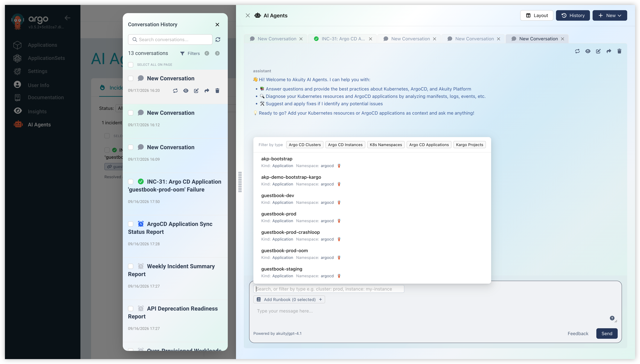Image resolution: width=640 pixels, height=364 pixels.
Task: Check Select All On Page checkbox
Action: pos(131,65)
